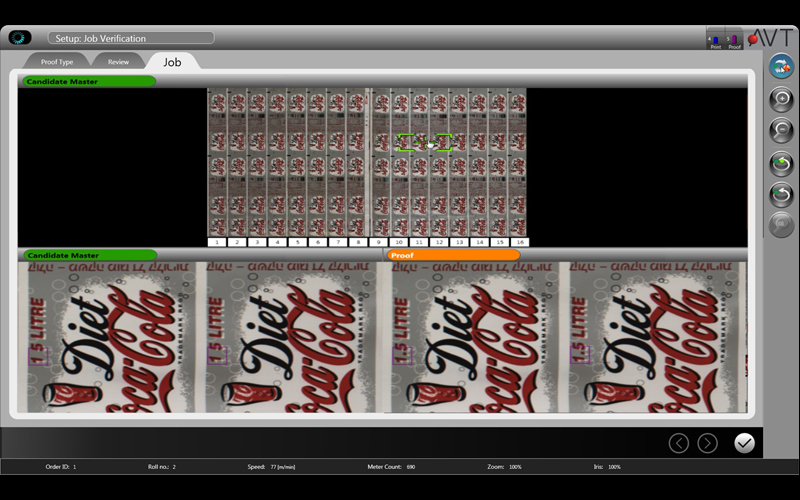Click the greyed-out magnifier button at bottom
The image size is (800, 500).
(x=781, y=225)
